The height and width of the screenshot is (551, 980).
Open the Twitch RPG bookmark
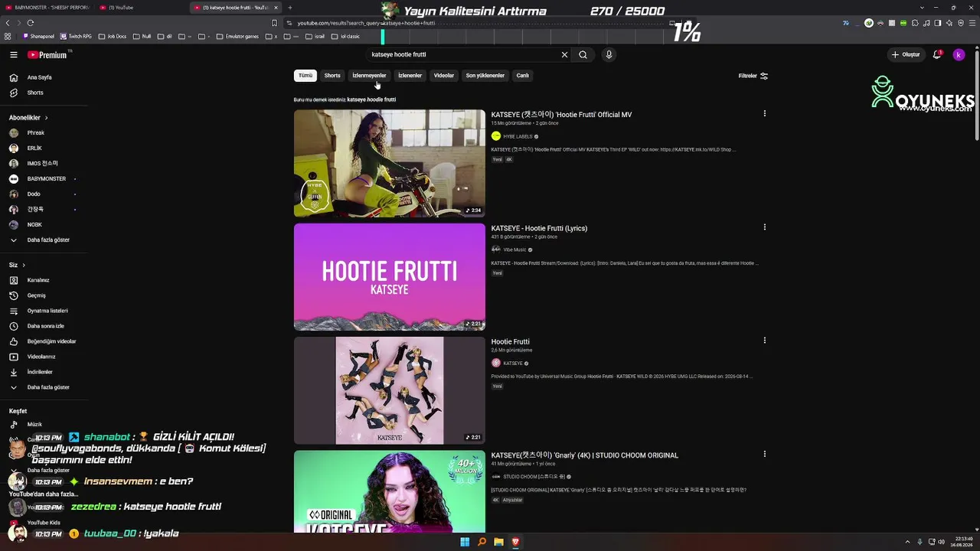coord(75,36)
